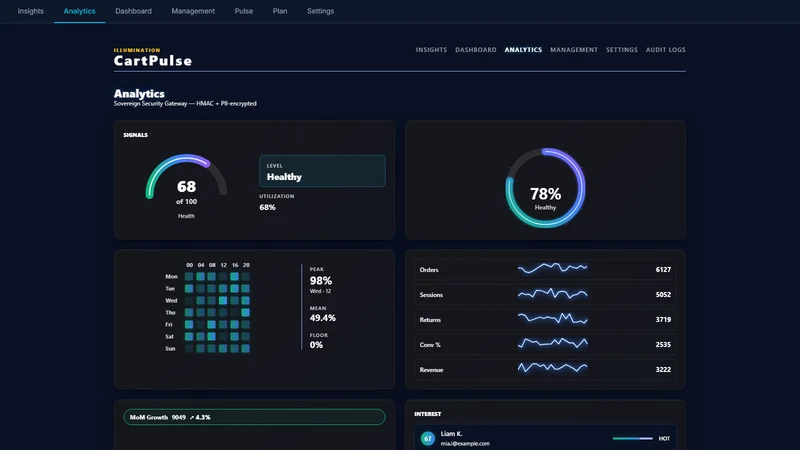This screenshot has width=800, height=450.
Task: Click the Sessions value 5052
Action: (x=663, y=294)
